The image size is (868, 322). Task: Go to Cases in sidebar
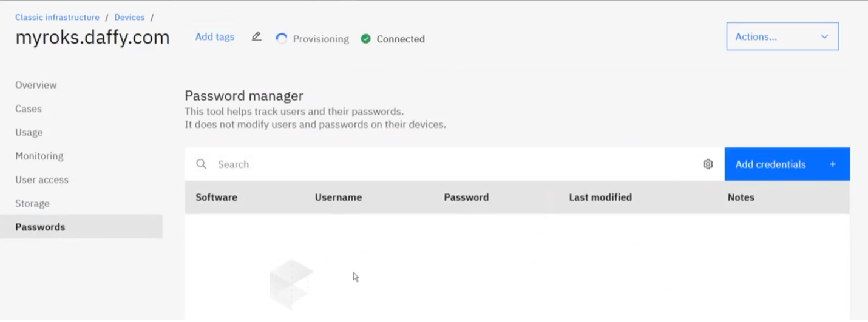tap(29, 109)
